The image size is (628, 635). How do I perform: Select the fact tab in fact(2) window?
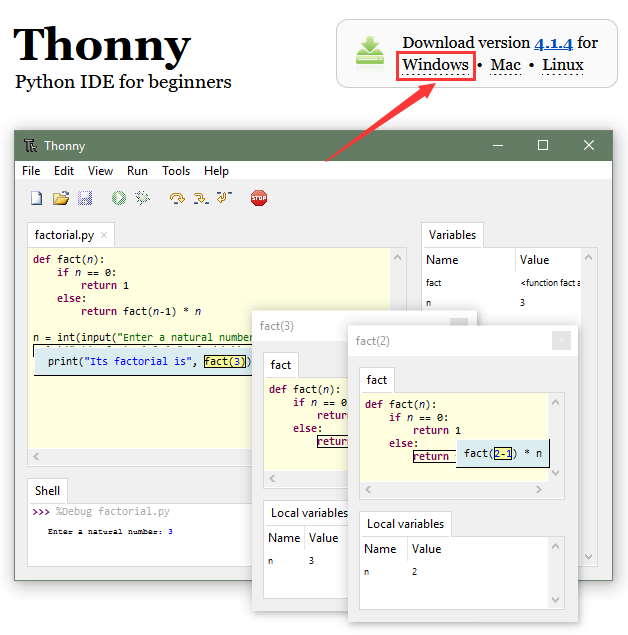pos(377,380)
